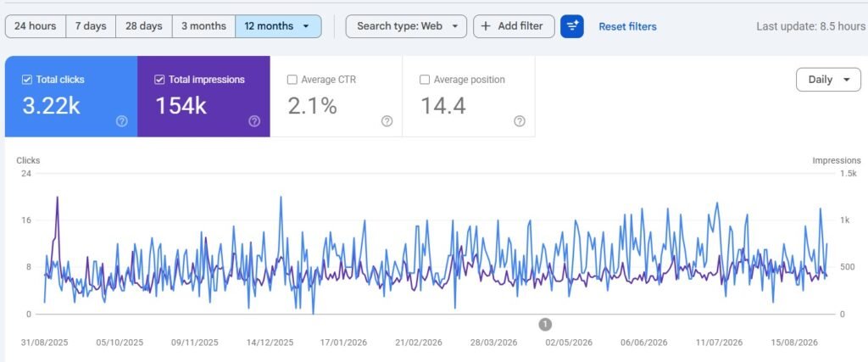
Task: Open the AI filter suggestions icon button
Action: (572, 26)
